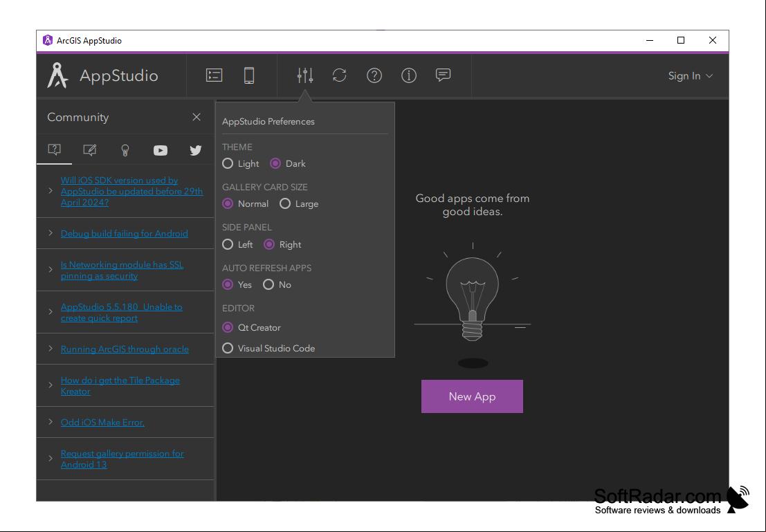The height and width of the screenshot is (532, 766).
Task: Set side panel to Right
Action: (282, 244)
